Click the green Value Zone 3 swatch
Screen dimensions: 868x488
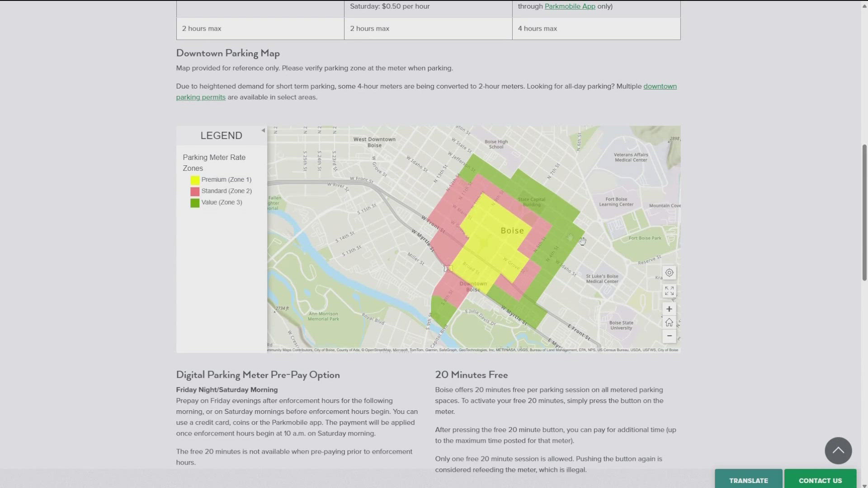195,203
